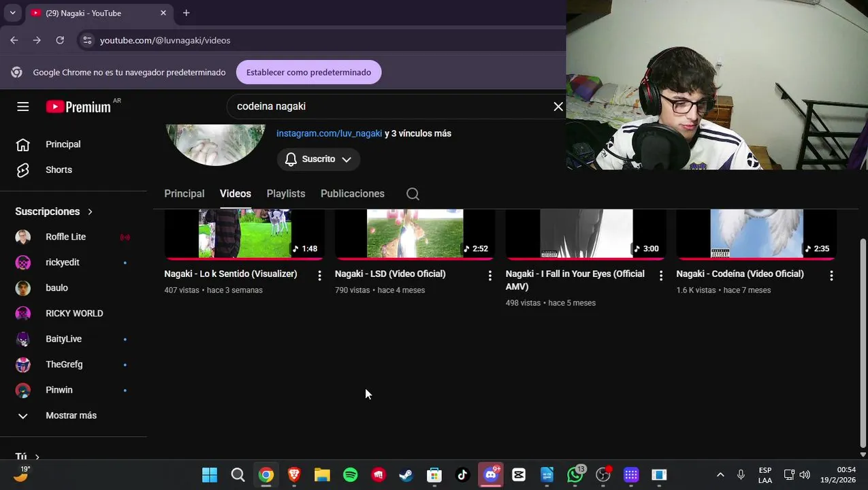
Task: Open WhatsApp from taskbar
Action: tap(575, 475)
